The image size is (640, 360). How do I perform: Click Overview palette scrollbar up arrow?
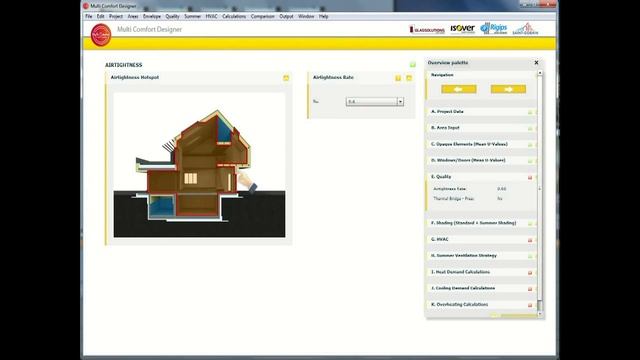coord(540,73)
